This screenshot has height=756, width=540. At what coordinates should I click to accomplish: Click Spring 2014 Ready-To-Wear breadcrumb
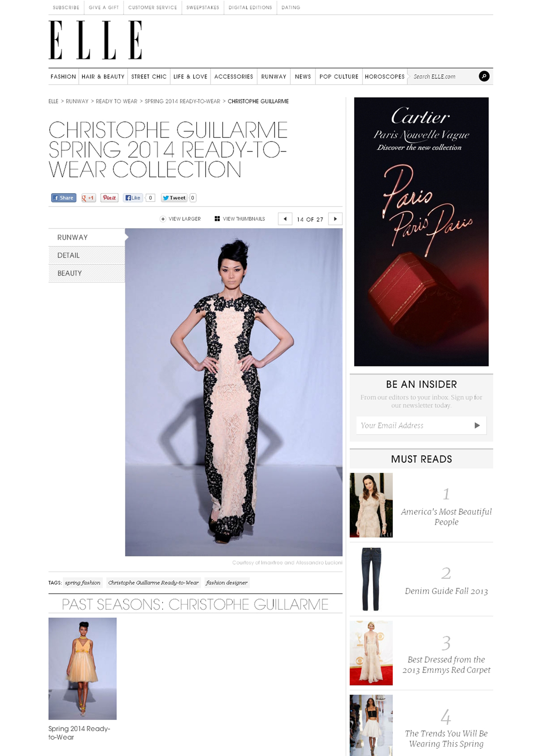183,101
